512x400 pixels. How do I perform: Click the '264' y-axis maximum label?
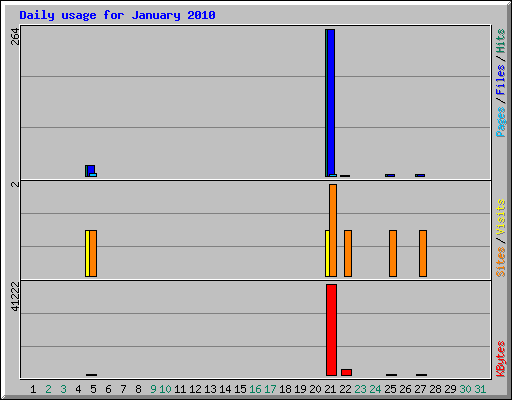click(15, 37)
